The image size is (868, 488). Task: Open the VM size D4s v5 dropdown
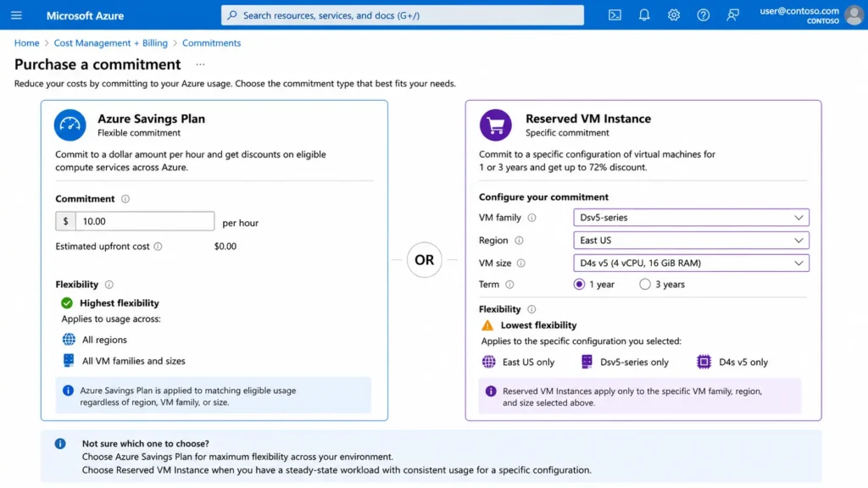point(691,263)
